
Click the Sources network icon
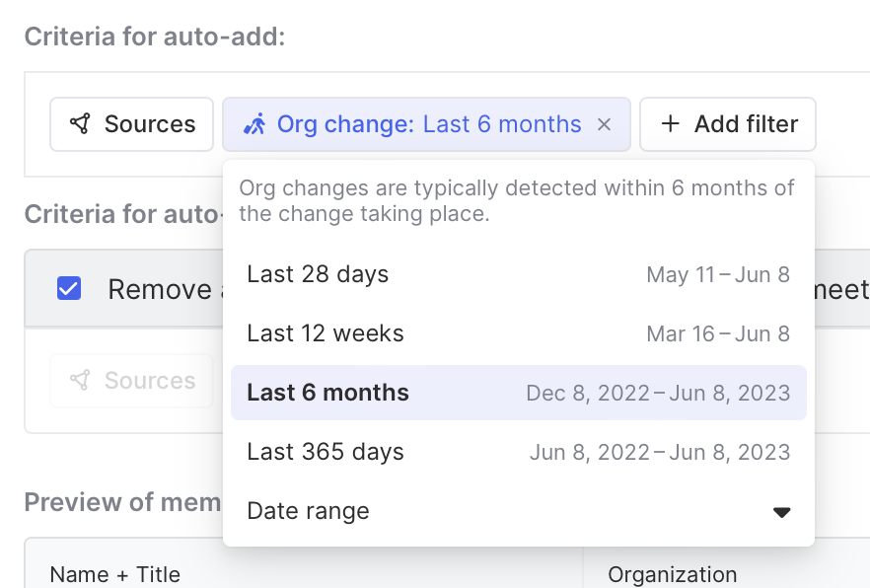pos(80,124)
